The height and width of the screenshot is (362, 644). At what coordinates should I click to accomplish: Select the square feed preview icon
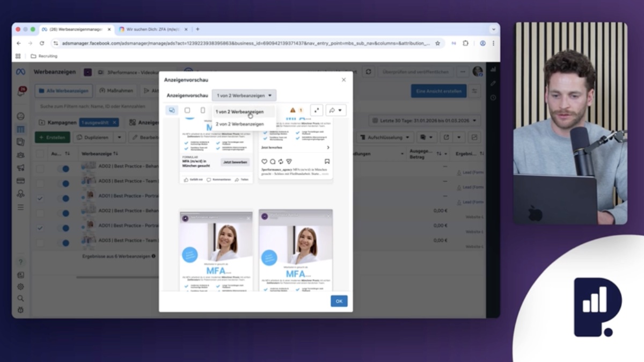pos(187,110)
